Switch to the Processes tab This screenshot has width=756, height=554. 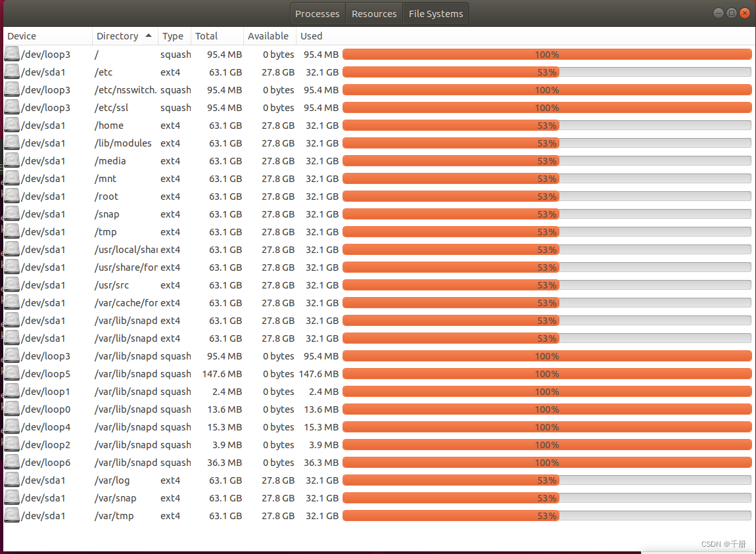(317, 13)
